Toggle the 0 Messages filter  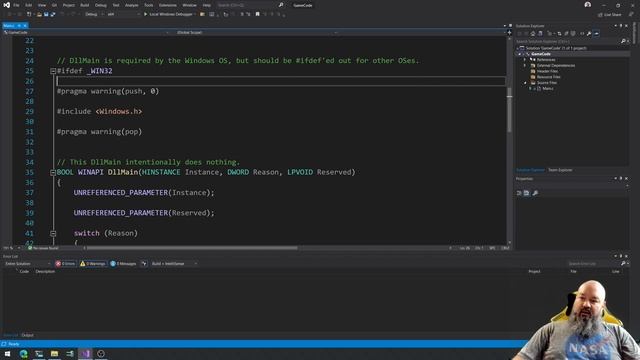tap(123, 264)
